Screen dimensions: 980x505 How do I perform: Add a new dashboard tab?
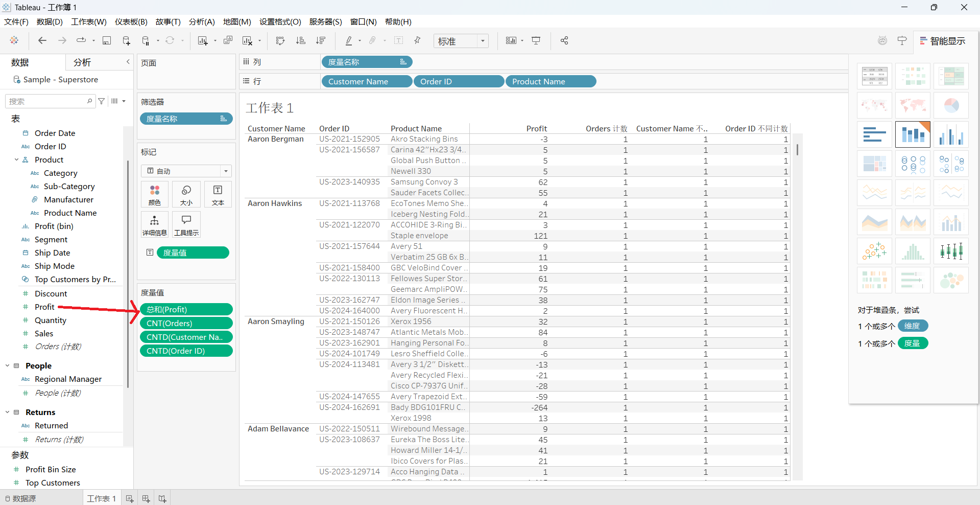click(x=146, y=498)
